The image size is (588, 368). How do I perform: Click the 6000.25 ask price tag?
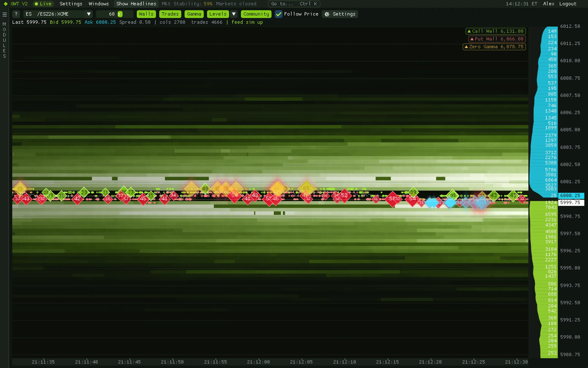pos(571,196)
